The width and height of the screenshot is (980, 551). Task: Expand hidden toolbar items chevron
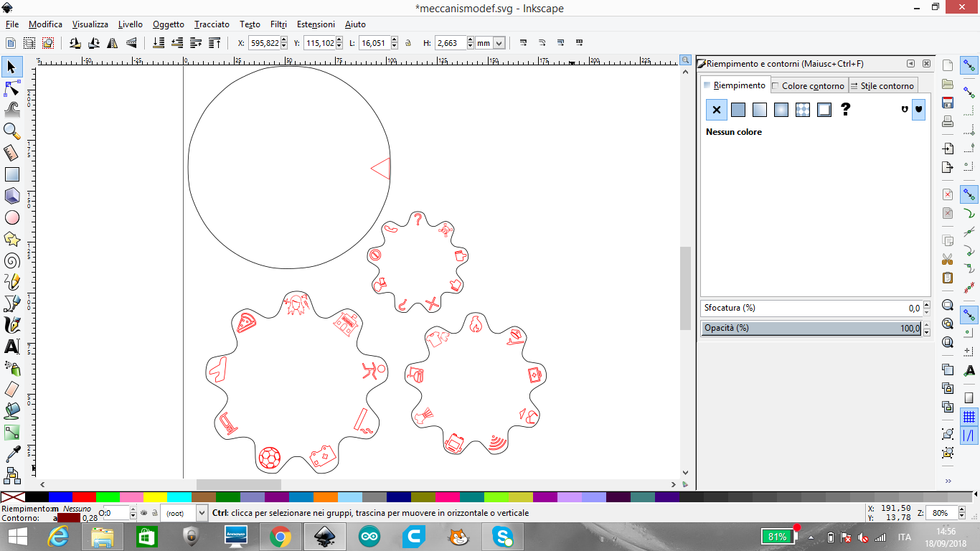948,481
